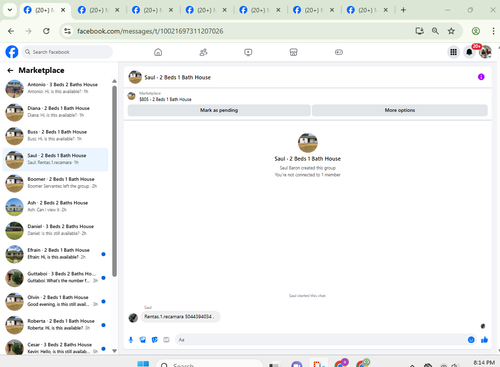
Task: Open the notifications bell
Action: [x=469, y=52]
